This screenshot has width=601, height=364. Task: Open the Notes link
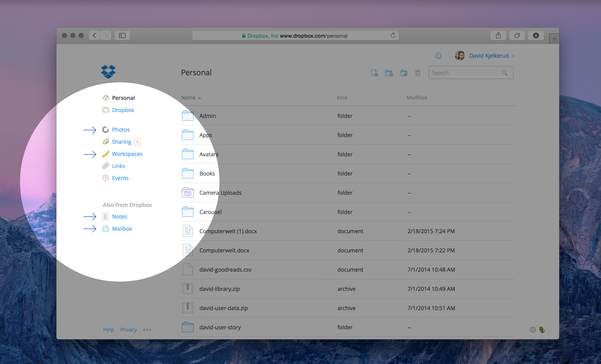[x=119, y=217]
